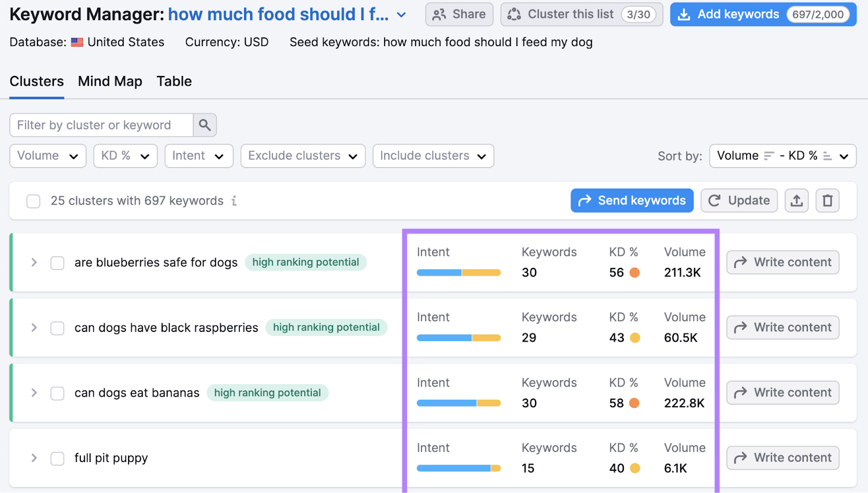Click the 60.5K volume value

(x=681, y=338)
